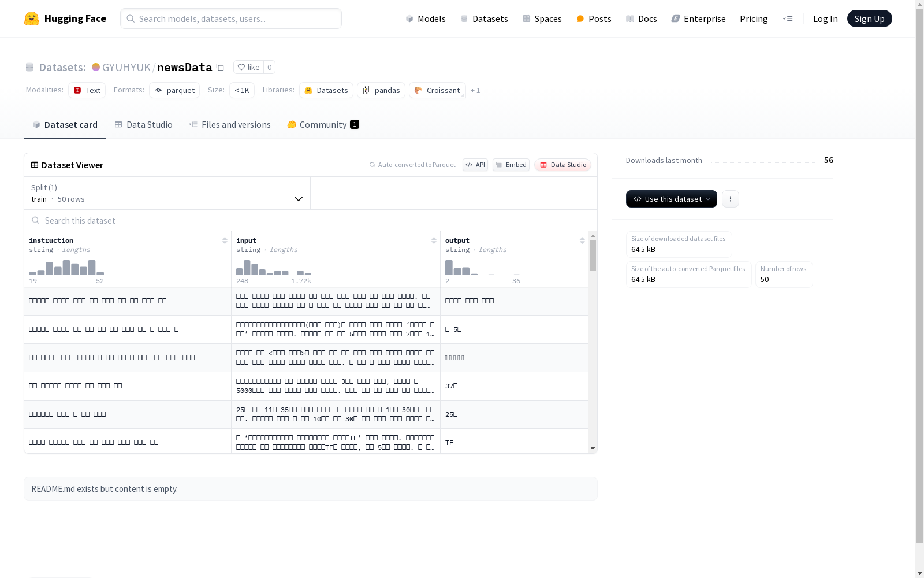Switch to the Dataset card tab
924x578 pixels.
tap(65, 125)
